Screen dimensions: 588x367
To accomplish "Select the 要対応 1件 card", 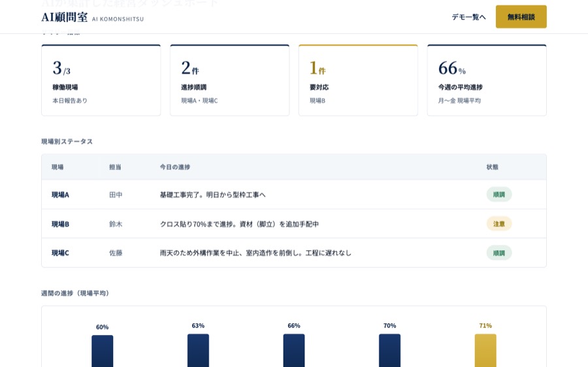I will 358,80.
